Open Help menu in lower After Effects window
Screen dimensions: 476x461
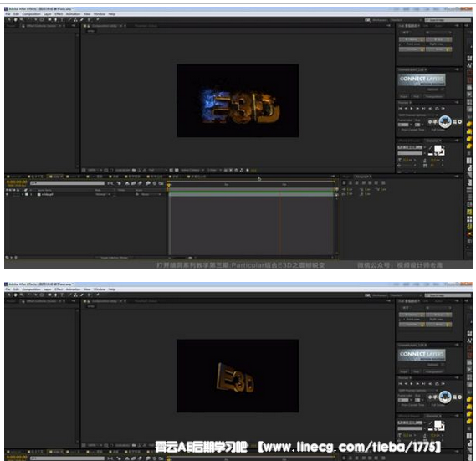tap(112, 289)
